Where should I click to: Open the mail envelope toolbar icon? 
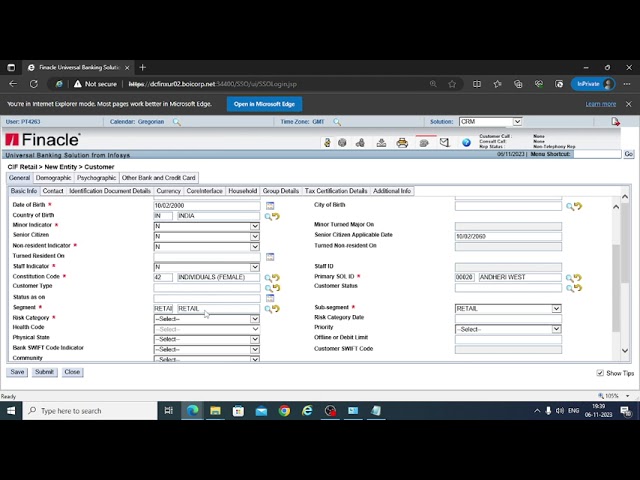point(444,142)
